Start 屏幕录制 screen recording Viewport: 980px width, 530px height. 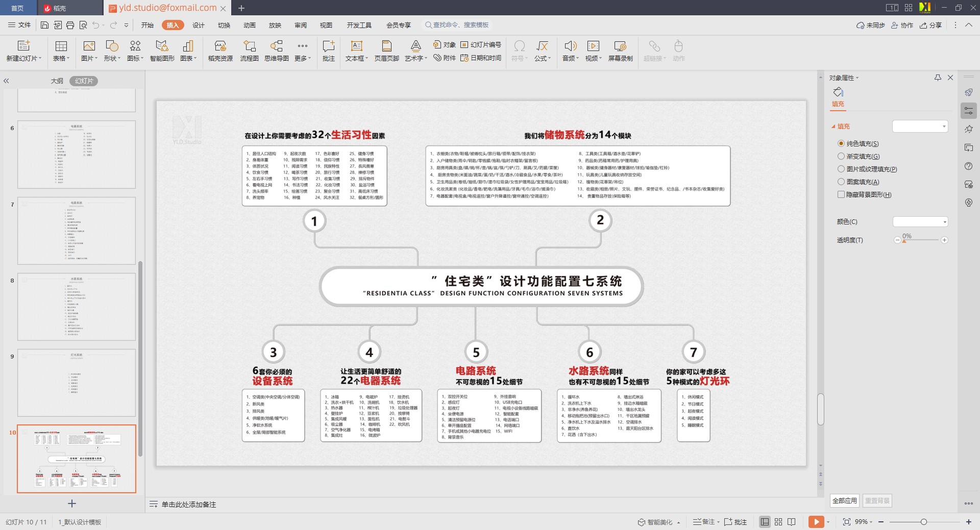(x=620, y=51)
